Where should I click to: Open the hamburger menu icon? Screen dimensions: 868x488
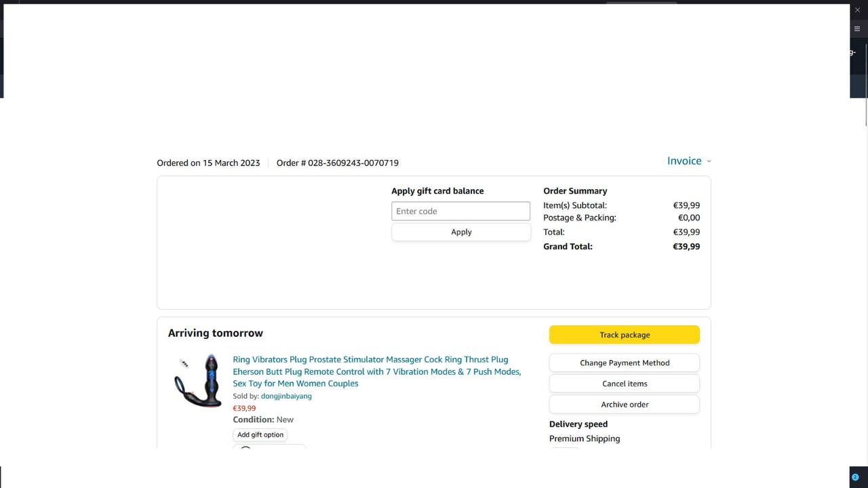click(x=857, y=29)
